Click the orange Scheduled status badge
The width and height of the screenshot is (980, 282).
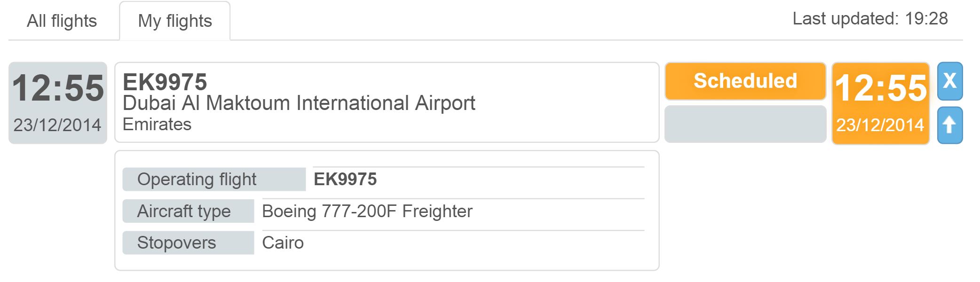click(x=745, y=81)
